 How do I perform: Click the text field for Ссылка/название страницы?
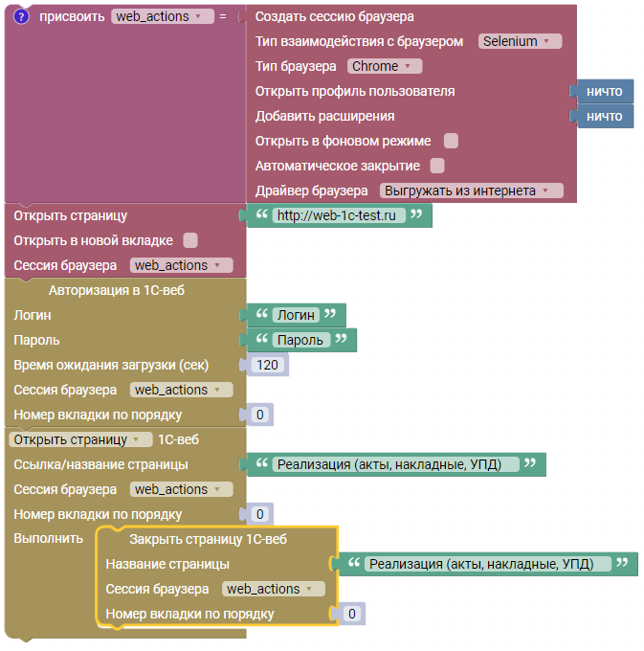[x=396, y=464]
